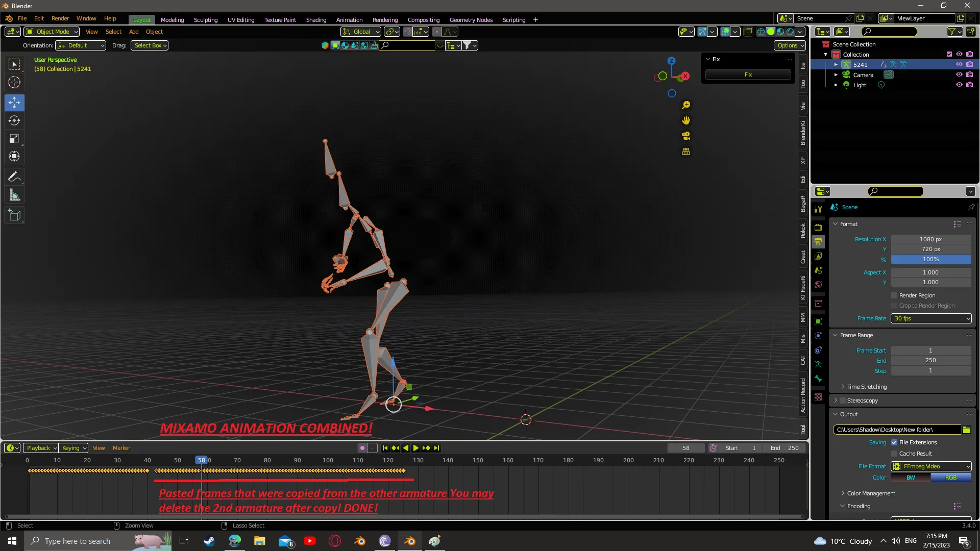Viewport: 980px width, 551px height.
Task: Select RGB color mode
Action: (951, 478)
